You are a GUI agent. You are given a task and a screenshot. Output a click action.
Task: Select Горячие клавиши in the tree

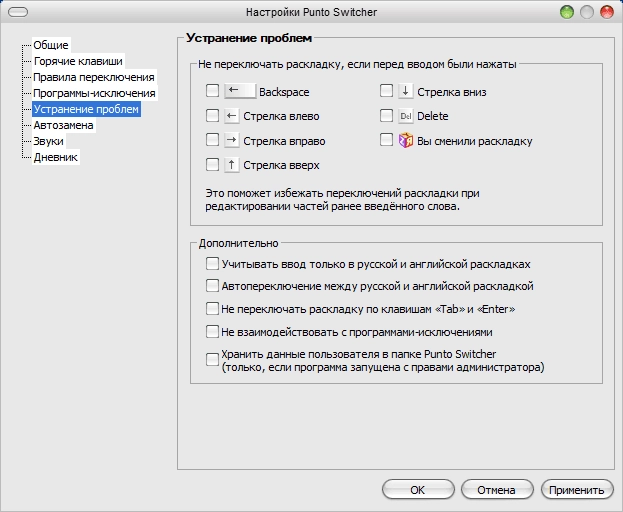coord(78,61)
